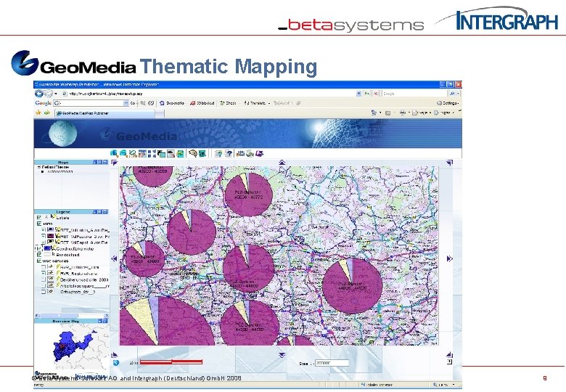Toggle the Orthophoto layer checkbox
Viewport: 566px width, 392px height.
tap(44, 292)
